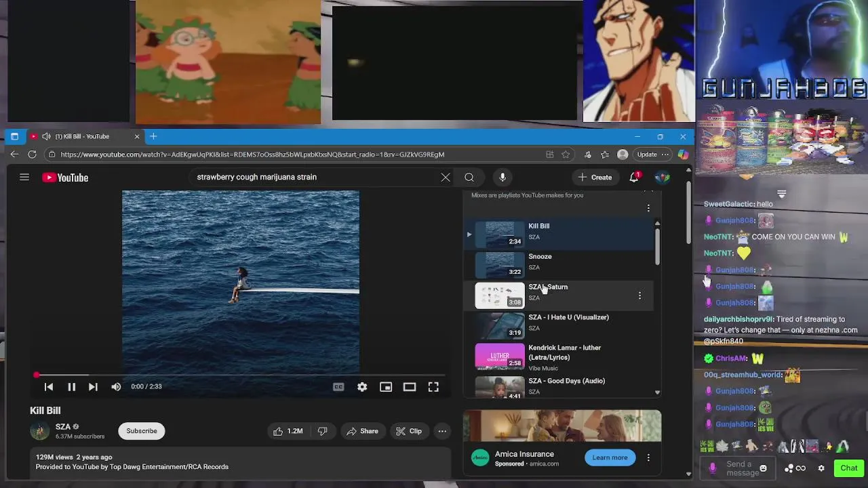Screen dimensions: 868x488
Task: Open browser profile icon
Action: [x=623, y=155]
